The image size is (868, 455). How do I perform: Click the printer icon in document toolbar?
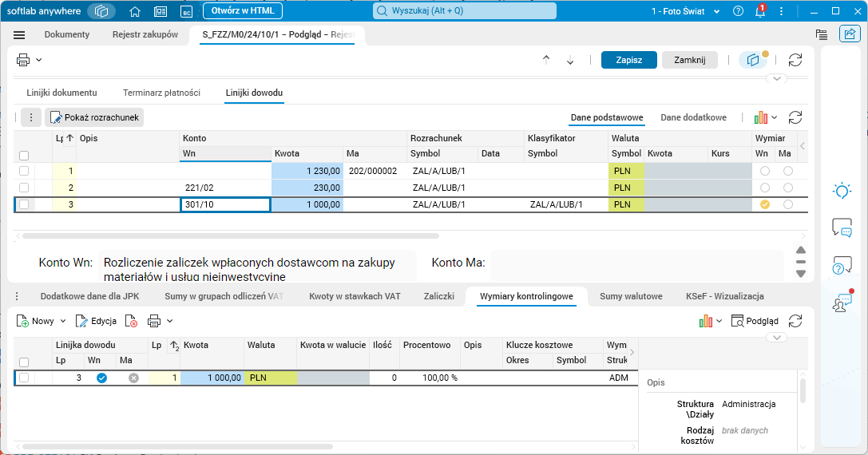pos(23,60)
